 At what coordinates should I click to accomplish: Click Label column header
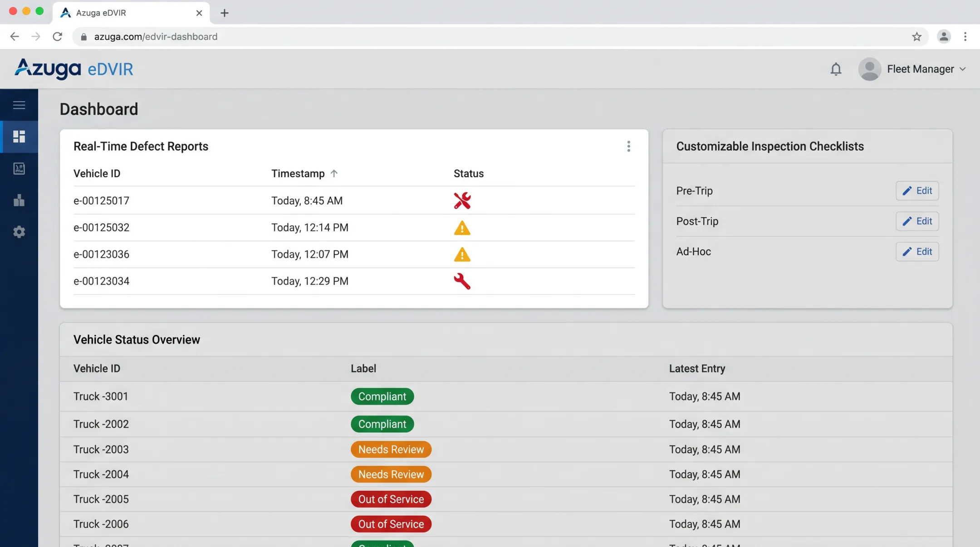coord(363,368)
